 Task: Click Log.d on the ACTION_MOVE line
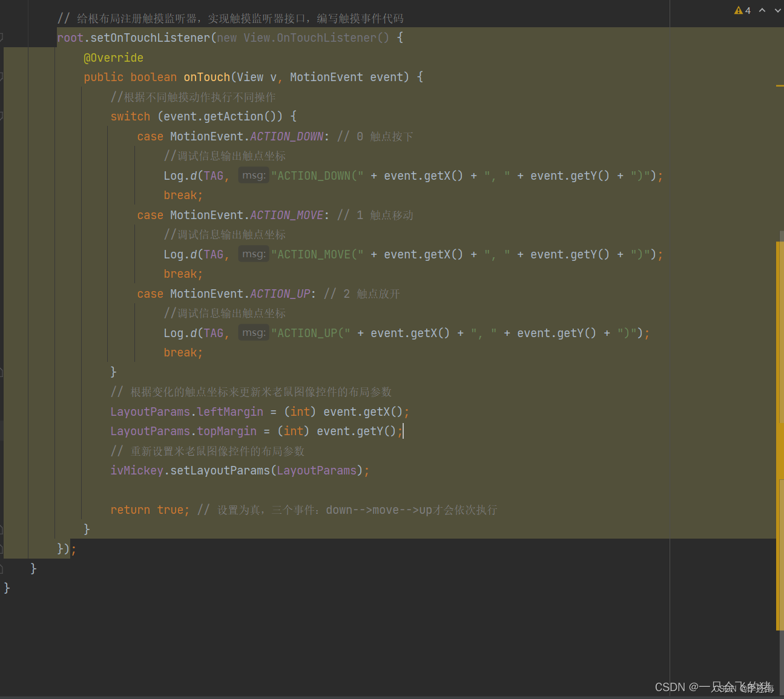(180, 255)
